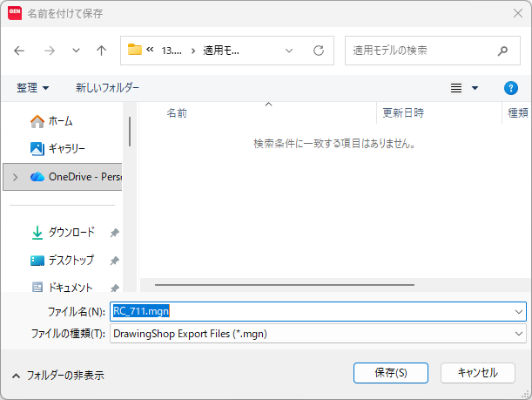Select the 13.... path segment
Screen dimensions: 532x400
click(x=172, y=51)
